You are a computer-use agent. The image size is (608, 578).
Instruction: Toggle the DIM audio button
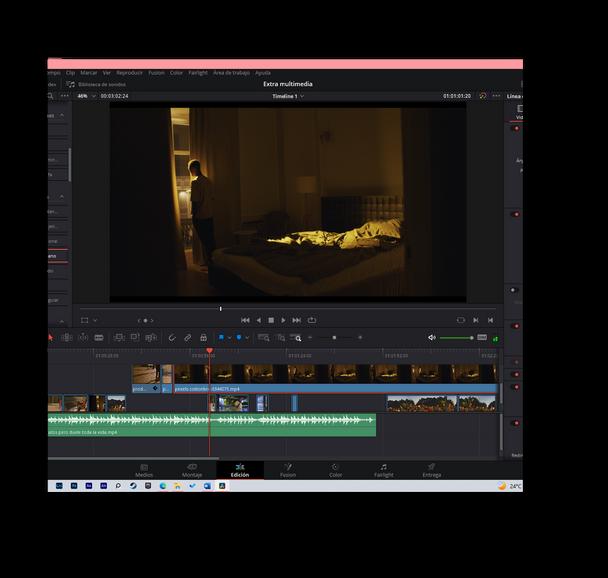click(482, 337)
